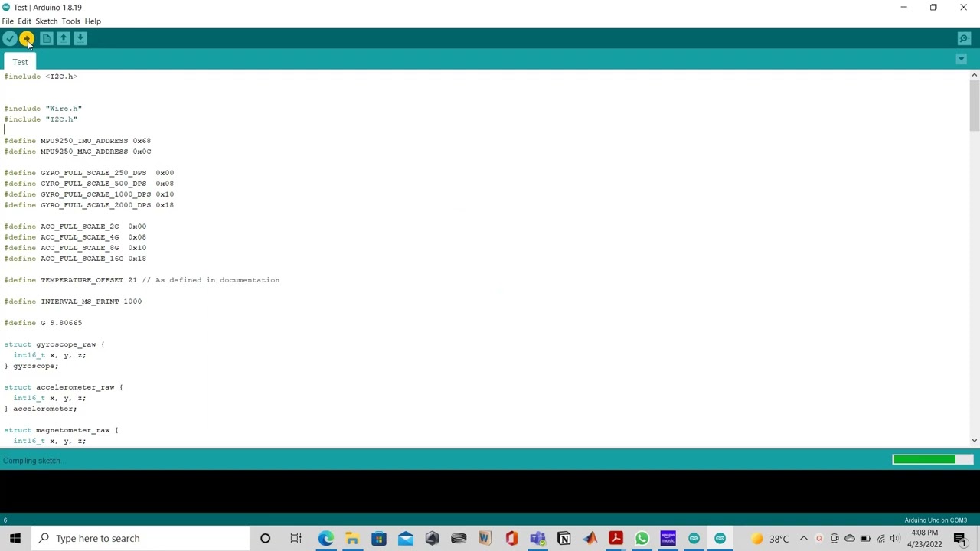Click the ACC_FULL_SCALE_2G line

pyautogui.click(x=75, y=227)
